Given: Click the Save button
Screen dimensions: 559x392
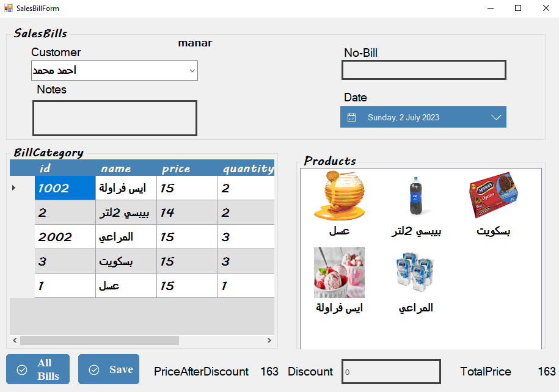Looking at the screenshot, I should point(108,369).
